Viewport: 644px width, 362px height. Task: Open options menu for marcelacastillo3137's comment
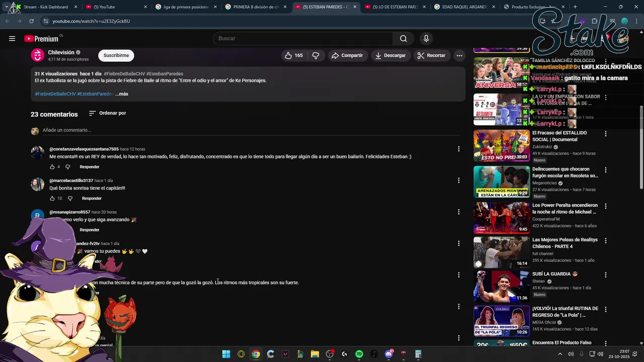(458, 180)
